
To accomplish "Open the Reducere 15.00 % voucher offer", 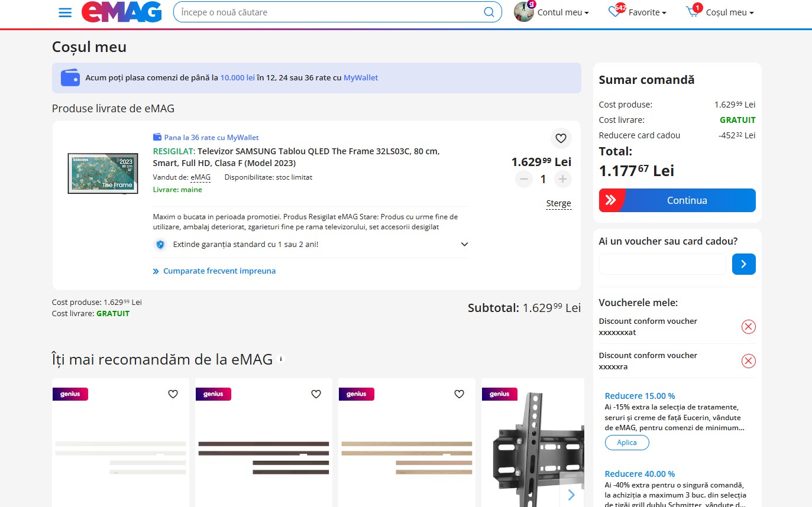I will pyautogui.click(x=640, y=396).
